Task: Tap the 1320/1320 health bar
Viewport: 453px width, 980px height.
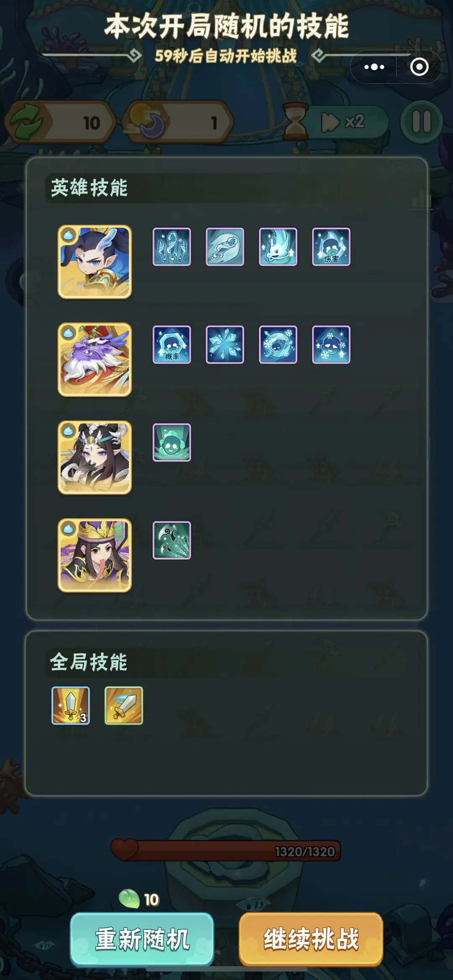Action: [226, 851]
